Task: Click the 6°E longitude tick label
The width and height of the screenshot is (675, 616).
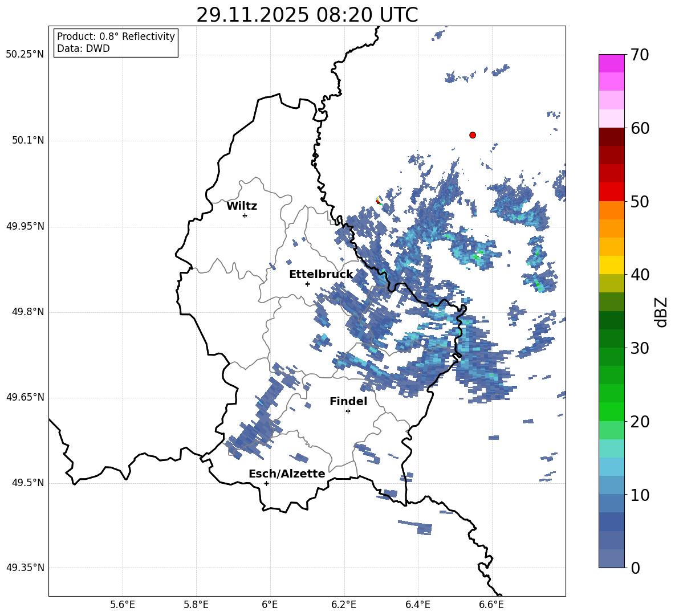Action: (x=270, y=605)
